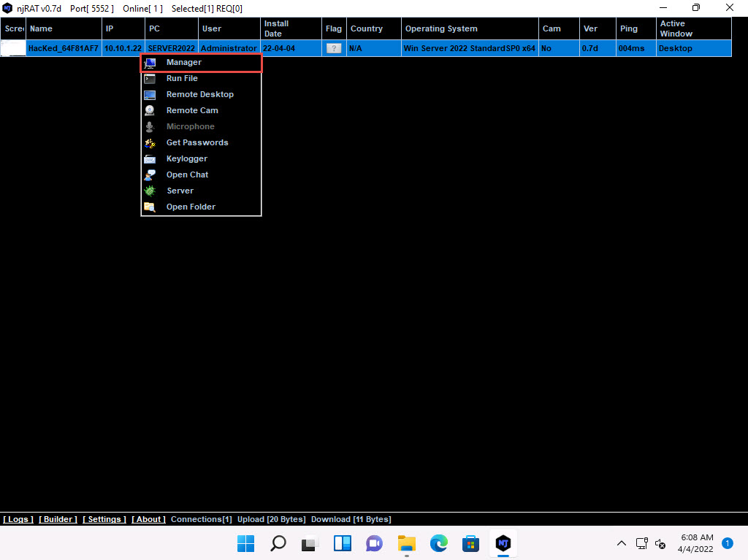Click the Keylogger keyboard icon
748x560 pixels.
click(x=150, y=159)
